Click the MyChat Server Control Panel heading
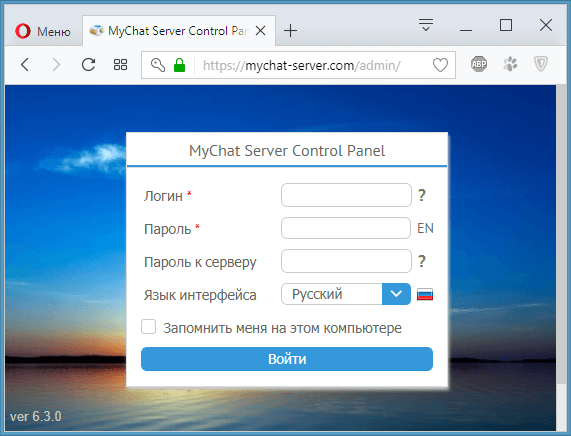This screenshot has width=571, height=436. pyautogui.click(x=287, y=151)
